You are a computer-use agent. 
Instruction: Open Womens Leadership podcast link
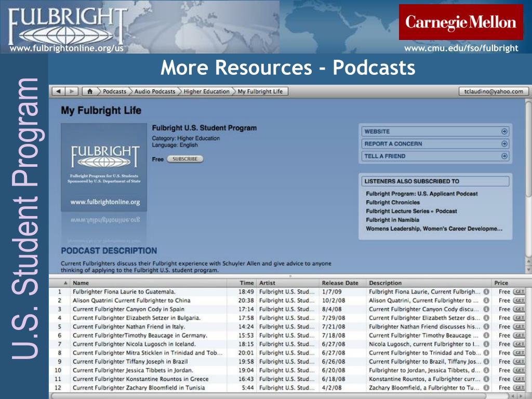tap(434, 229)
